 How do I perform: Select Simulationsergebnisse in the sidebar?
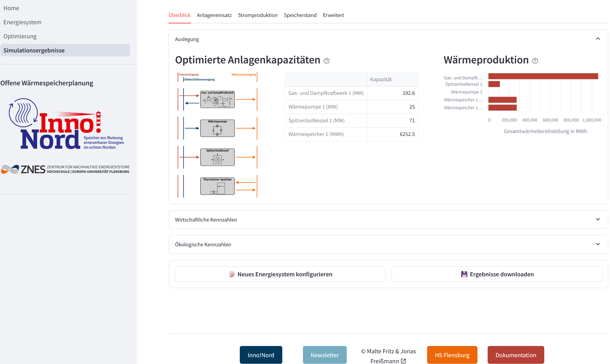(65, 50)
